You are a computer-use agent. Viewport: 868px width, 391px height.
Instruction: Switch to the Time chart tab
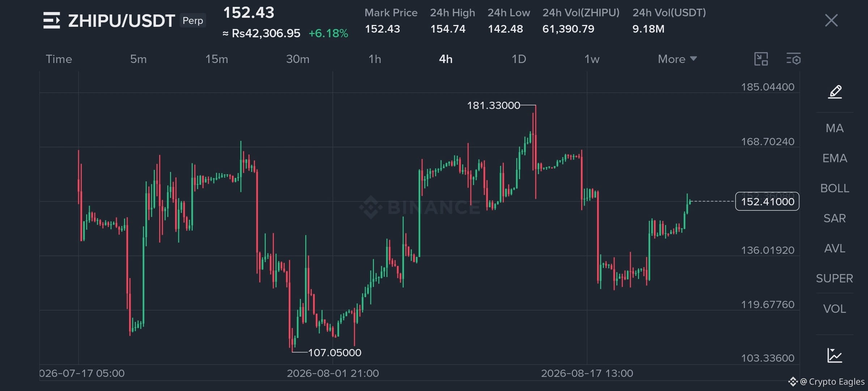coord(59,59)
